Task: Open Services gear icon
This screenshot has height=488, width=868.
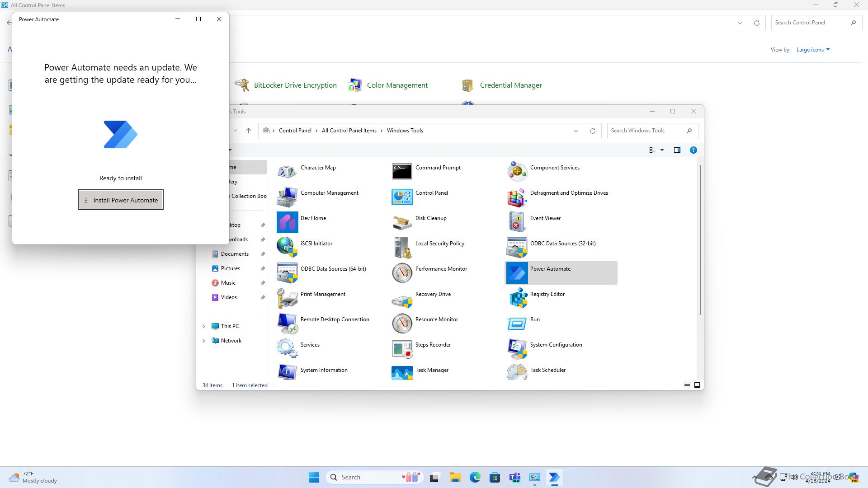Action: pyautogui.click(x=287, y=348)
